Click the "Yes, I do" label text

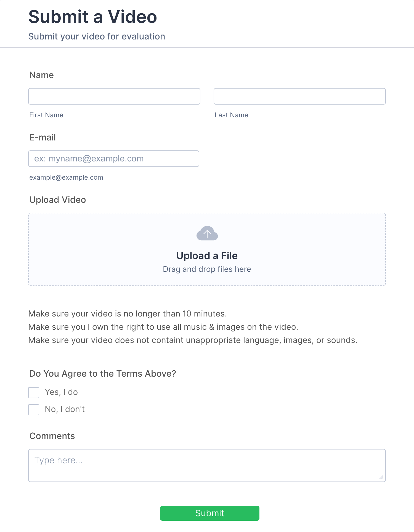click(x=61, y=392)
